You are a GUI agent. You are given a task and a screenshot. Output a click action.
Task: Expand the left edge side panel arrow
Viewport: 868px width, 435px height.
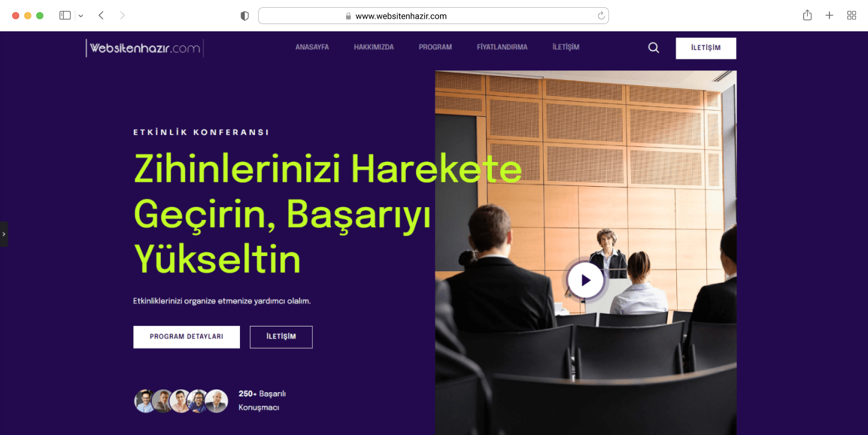[4, 234]
